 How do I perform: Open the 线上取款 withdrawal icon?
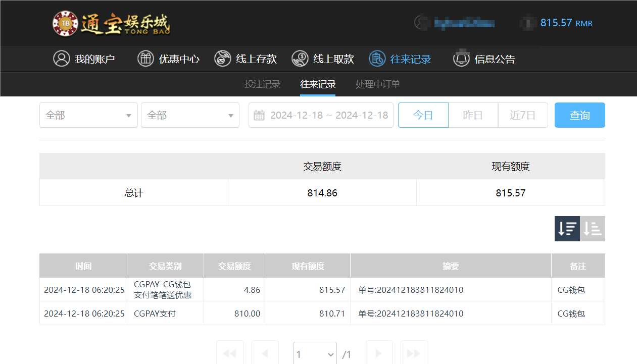click(300, 58)
